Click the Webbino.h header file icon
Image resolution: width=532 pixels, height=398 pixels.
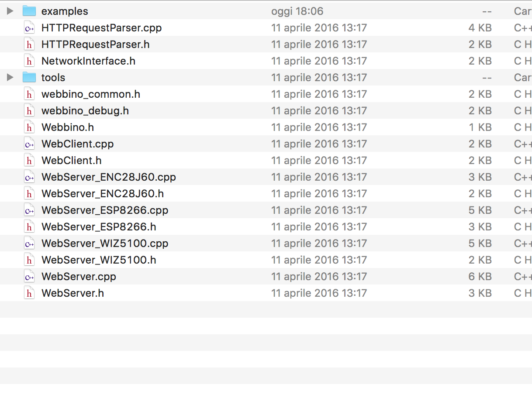click(29, 127)
